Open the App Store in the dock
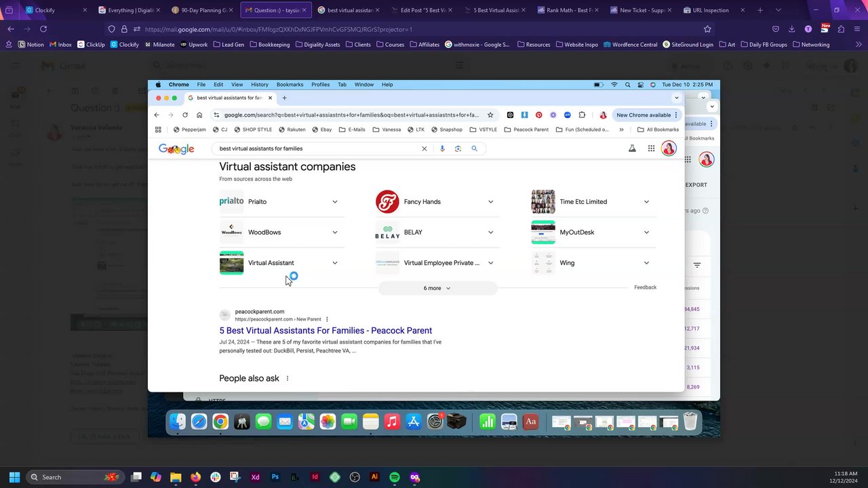868x488 pixels. (x=414, y=422)
